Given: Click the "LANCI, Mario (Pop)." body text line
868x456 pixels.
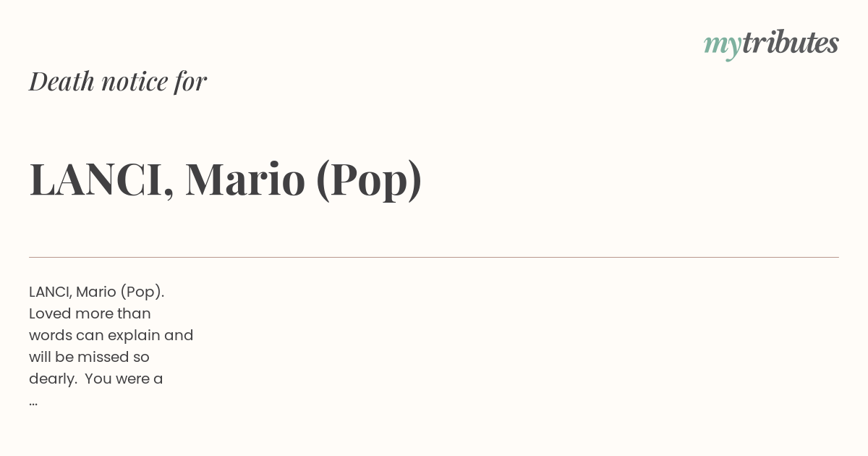Looking at the screenshot, I should click(x=97, y=292).
